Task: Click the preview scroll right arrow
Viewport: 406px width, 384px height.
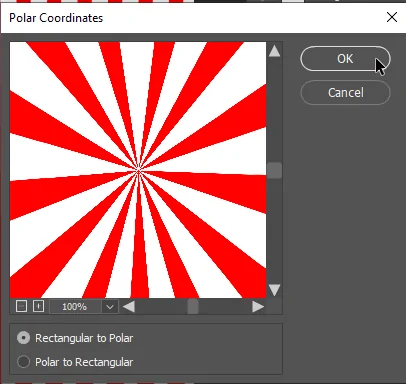Action: point(258,307)
